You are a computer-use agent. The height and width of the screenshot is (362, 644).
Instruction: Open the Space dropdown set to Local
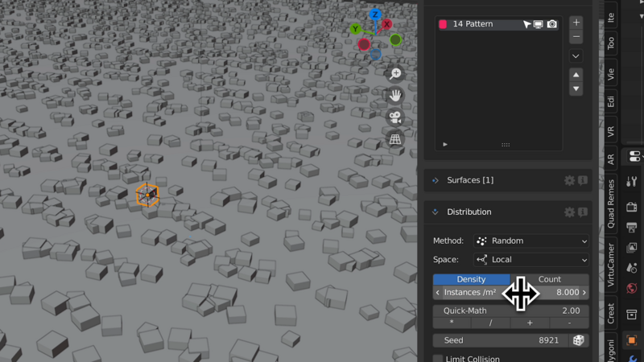tap(531, 260)
